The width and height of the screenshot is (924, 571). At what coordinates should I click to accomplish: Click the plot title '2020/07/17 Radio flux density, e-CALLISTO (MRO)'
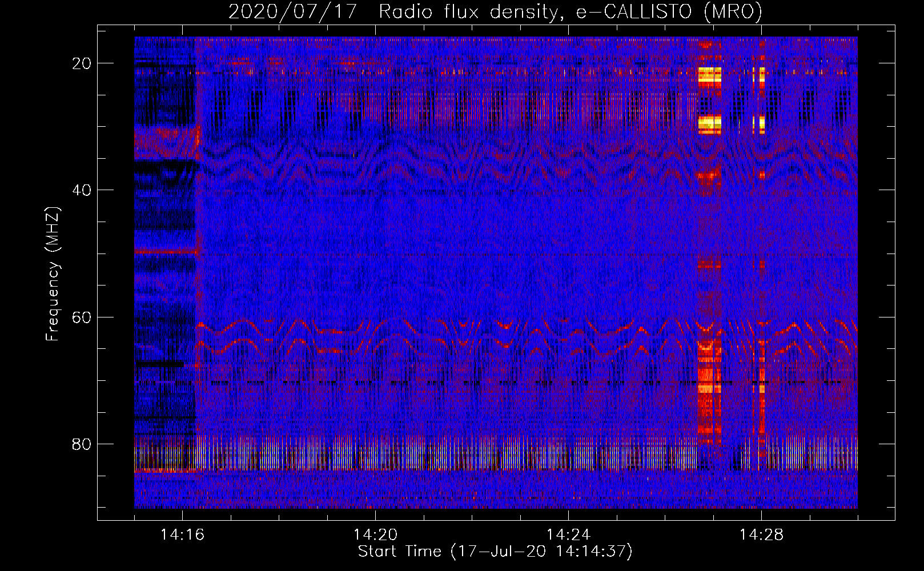click(x=495, y=11)
